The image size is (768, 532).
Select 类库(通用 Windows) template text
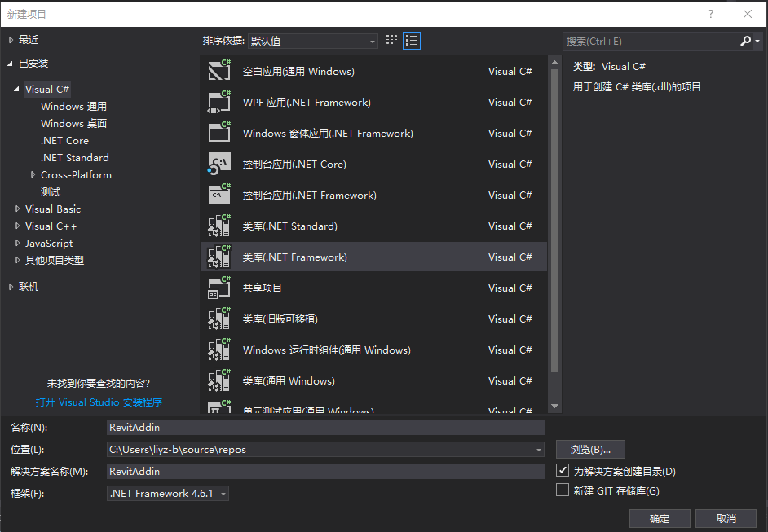(x=289, y=380)
